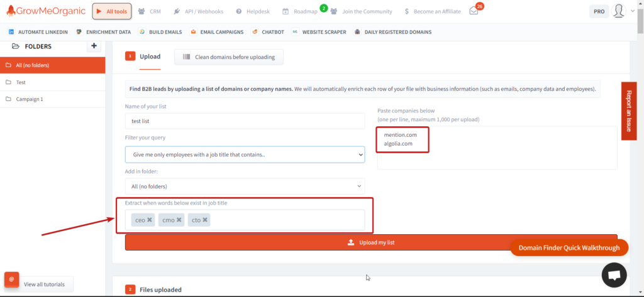Open the All tools menu
The height and width of the screenshot is (297, 644).
tap(112, 11)
